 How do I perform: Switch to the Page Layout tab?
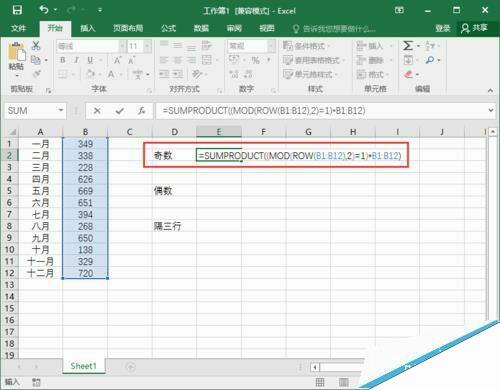click(128, 28)
